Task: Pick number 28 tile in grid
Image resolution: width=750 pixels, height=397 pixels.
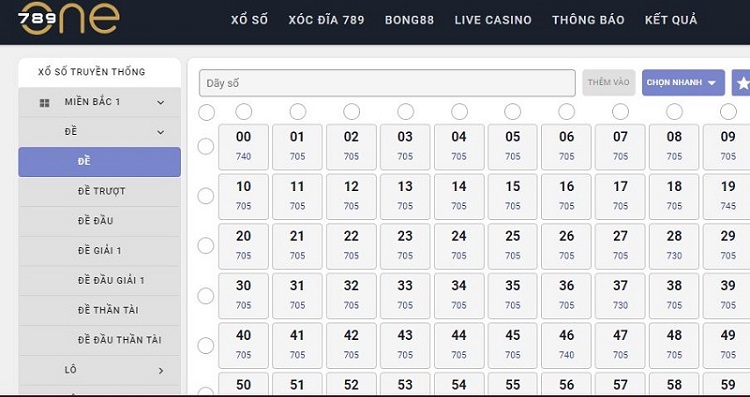Action: pos(674,245)
